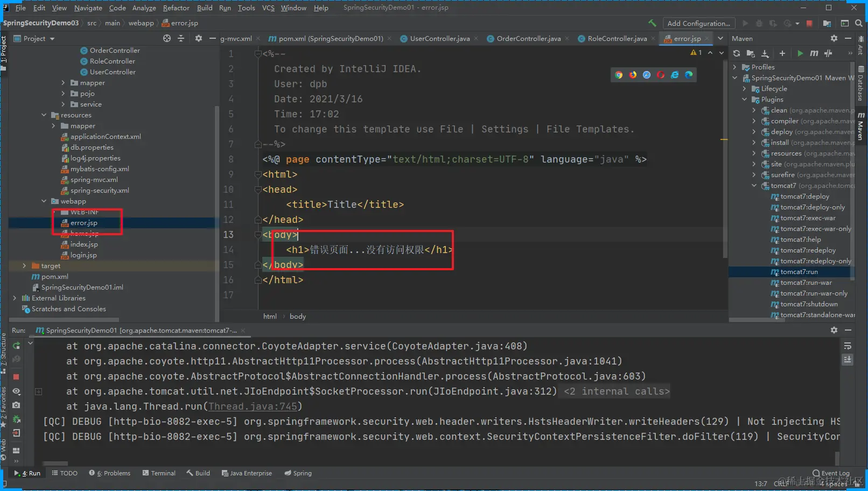The image size is (868, 491).
Task: Open Event Log
Action: coord(831,473)
